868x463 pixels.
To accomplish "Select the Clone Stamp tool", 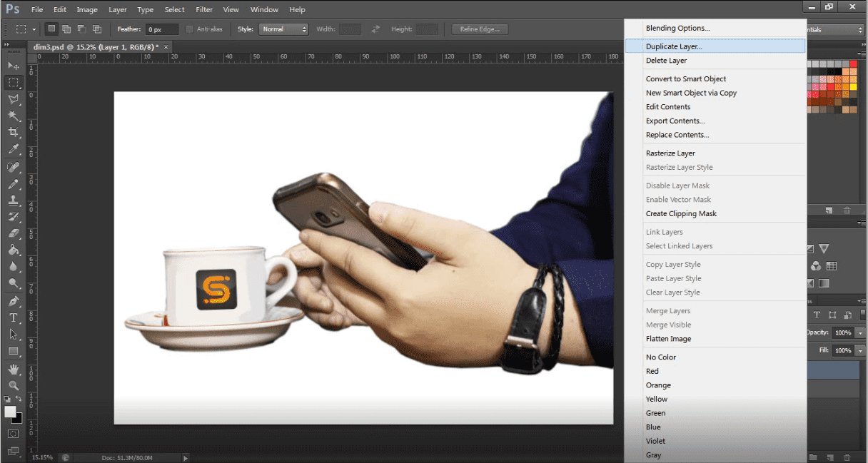I will tap(13, 200).
